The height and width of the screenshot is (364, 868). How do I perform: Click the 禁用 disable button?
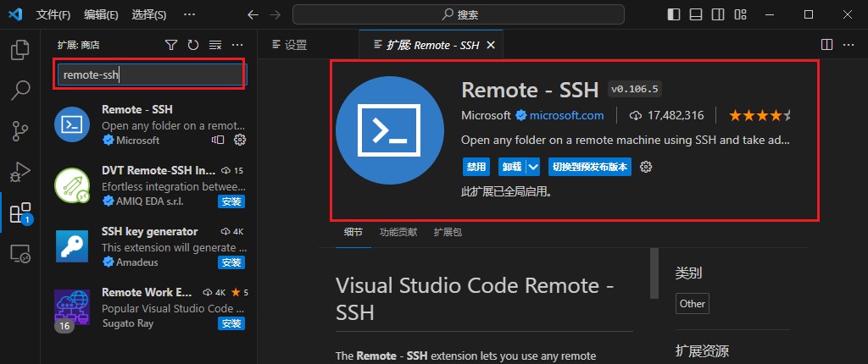pos(476,167)
